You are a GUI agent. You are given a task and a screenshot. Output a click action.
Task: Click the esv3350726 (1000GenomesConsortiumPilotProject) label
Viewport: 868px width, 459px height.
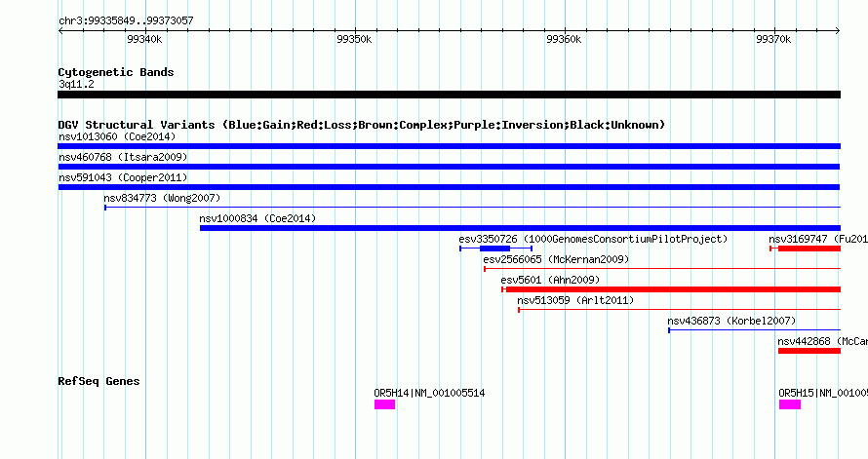[593, 239]
